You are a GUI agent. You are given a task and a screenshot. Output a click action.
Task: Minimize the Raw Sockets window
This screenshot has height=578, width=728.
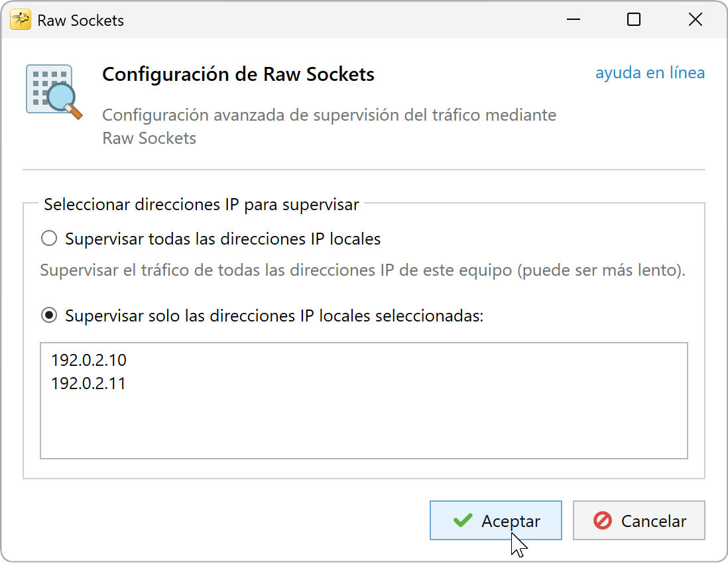(574, 20)
